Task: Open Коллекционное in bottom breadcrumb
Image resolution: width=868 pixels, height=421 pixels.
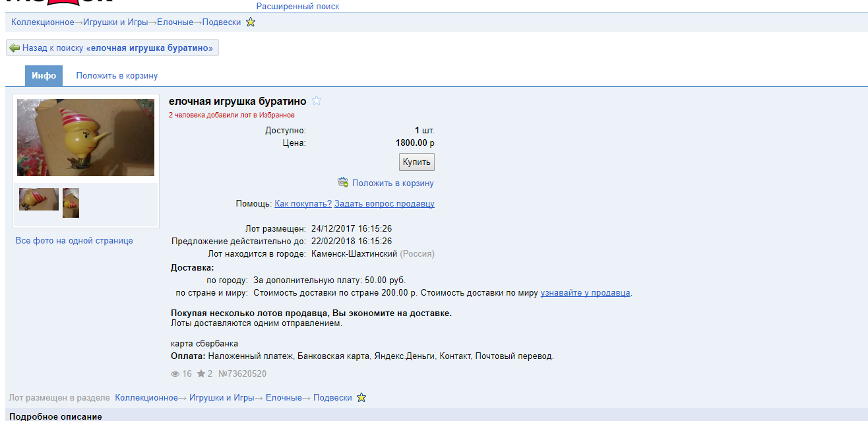Action: (x=146, y=397)
